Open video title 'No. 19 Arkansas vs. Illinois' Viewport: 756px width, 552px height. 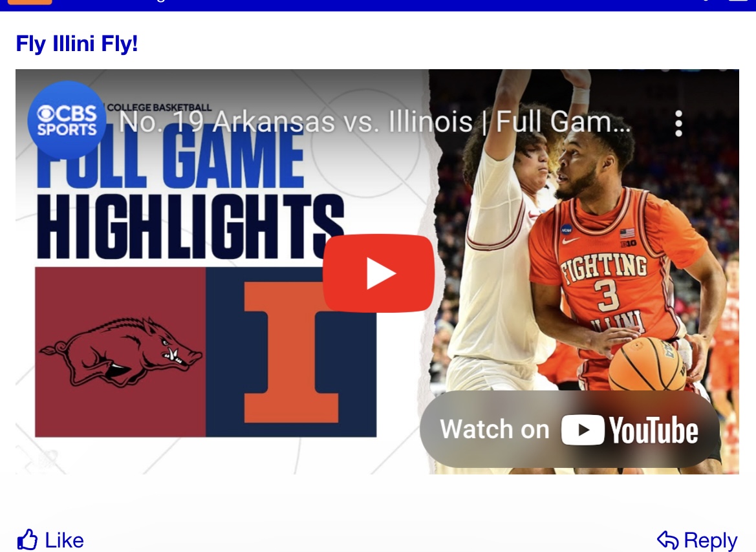tap(374, 122)
